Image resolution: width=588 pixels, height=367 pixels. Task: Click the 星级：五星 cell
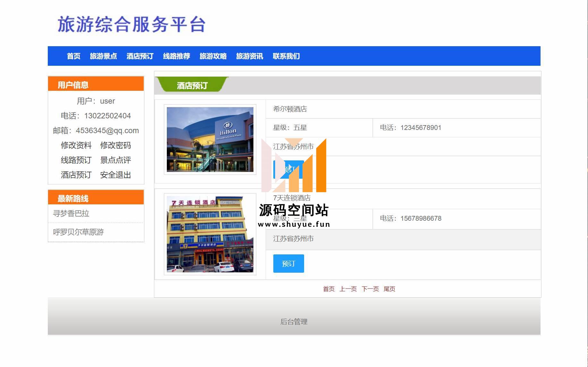[x=319, y=128]
